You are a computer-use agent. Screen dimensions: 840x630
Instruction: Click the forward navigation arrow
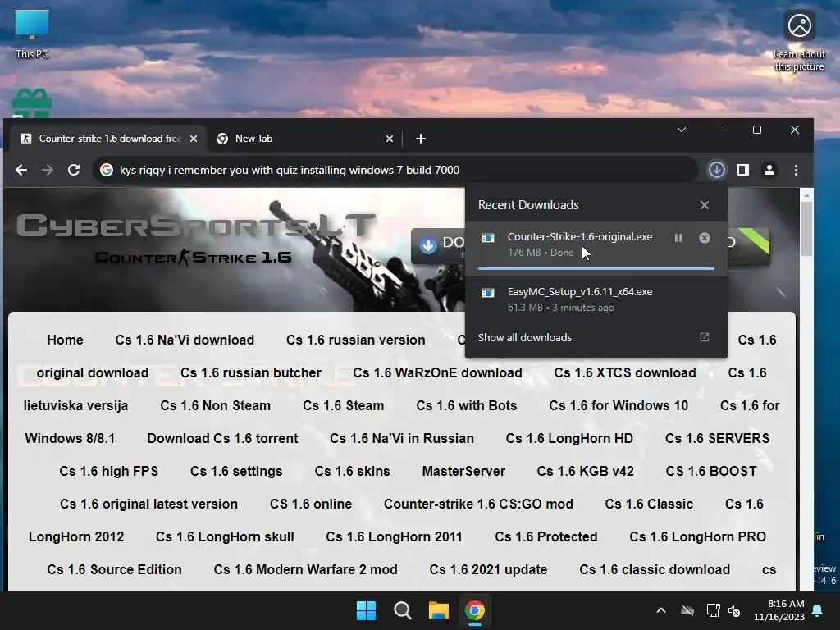(x=48, y=170)
